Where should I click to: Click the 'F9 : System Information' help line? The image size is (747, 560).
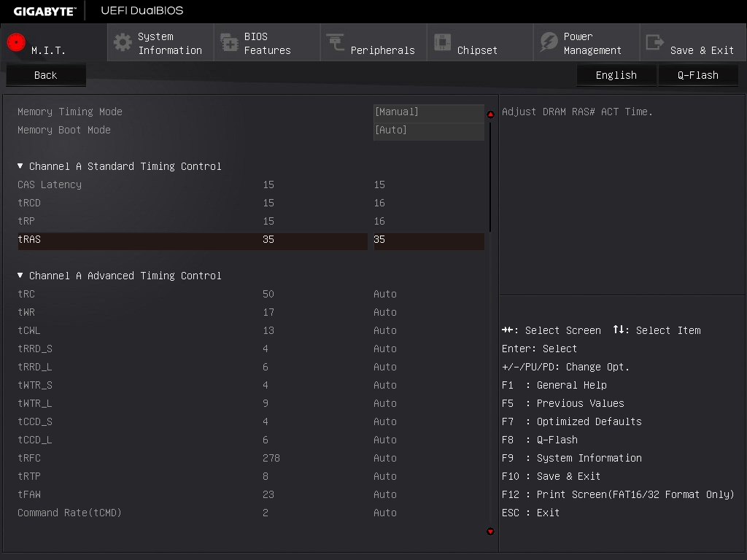pos(572,458)
